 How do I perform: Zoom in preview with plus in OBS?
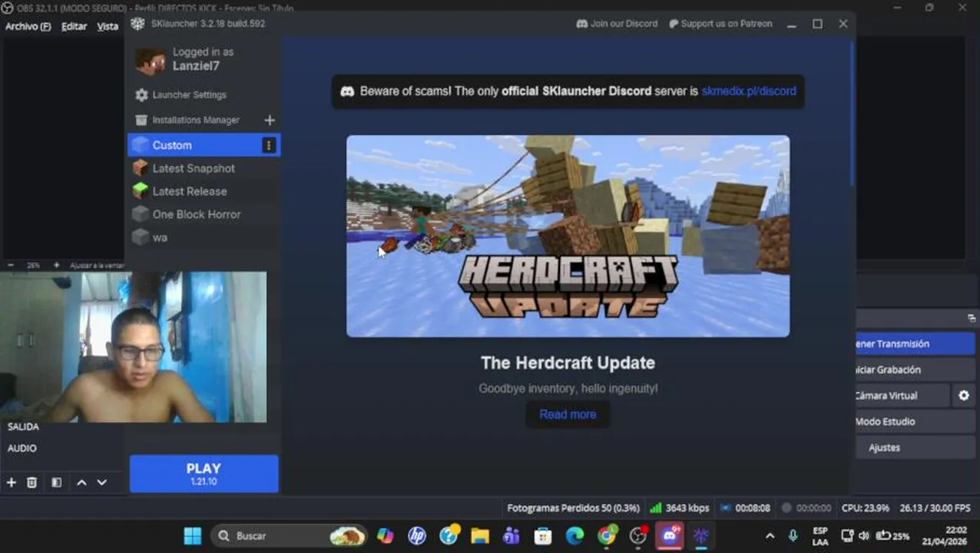[x=56, y=265]
